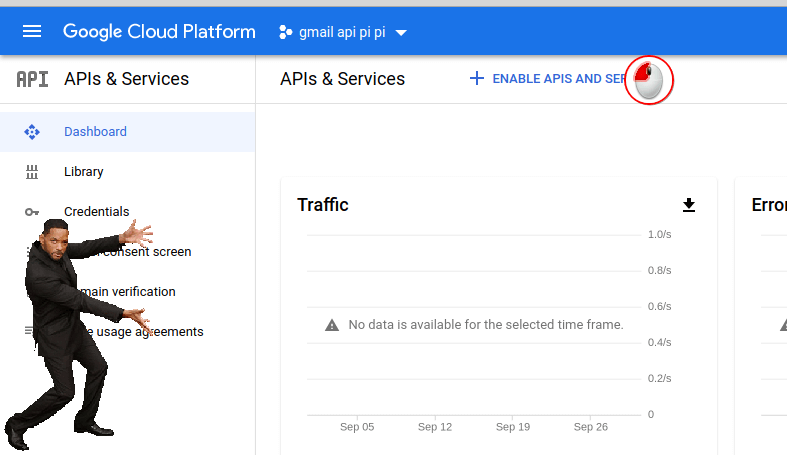Click the Sep 19 axis label

[513, 427]
